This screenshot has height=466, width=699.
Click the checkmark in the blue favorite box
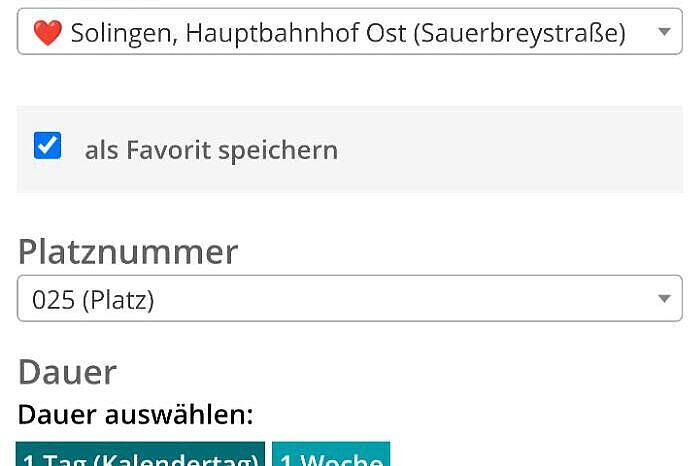click(48, 145)
